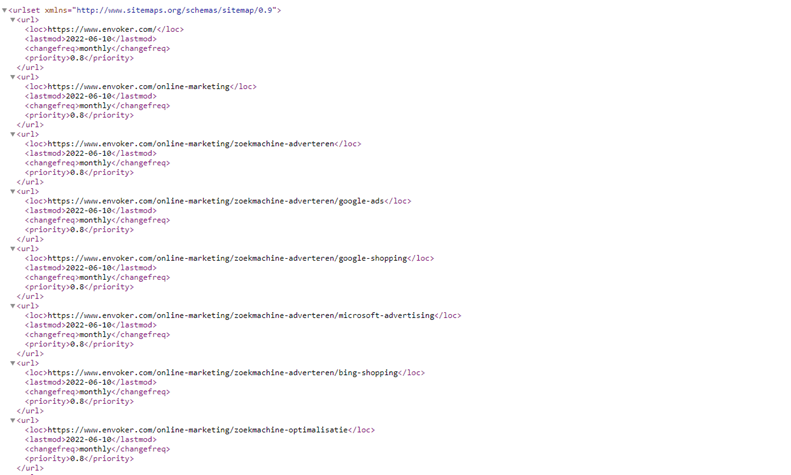
Task: Click the loc text https://www.envoker.com/
Action: click(102, 29)
